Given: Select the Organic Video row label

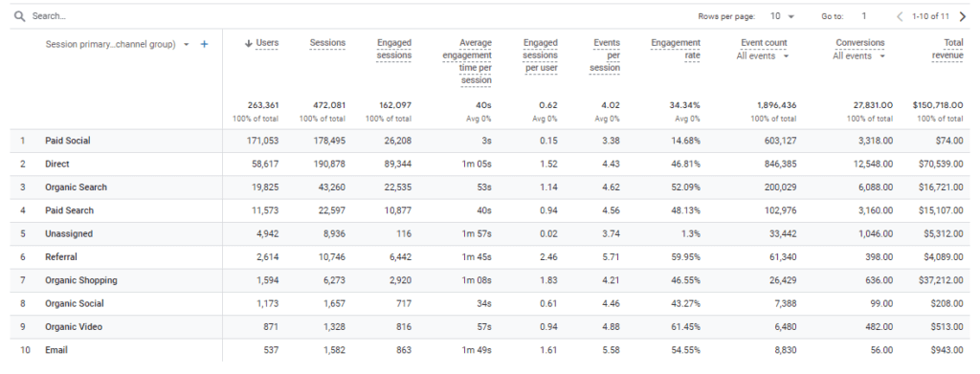Looking at the screenshot, I should coord(74,327).
